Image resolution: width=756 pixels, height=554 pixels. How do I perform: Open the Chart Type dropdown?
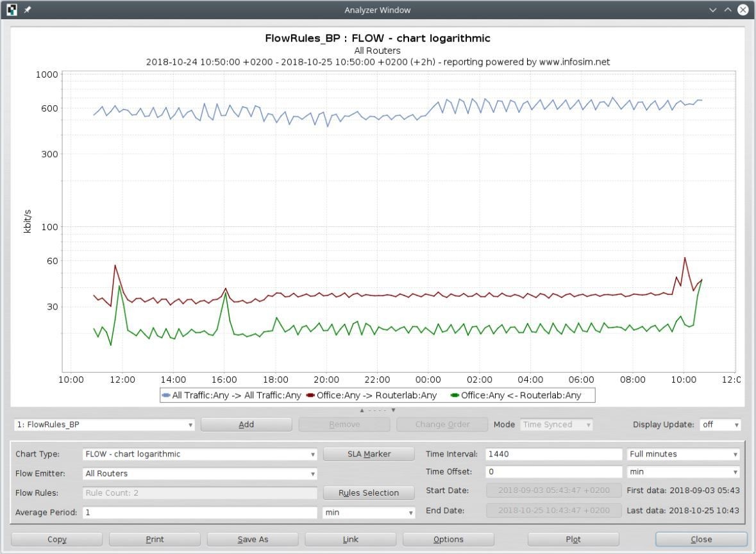200,454
